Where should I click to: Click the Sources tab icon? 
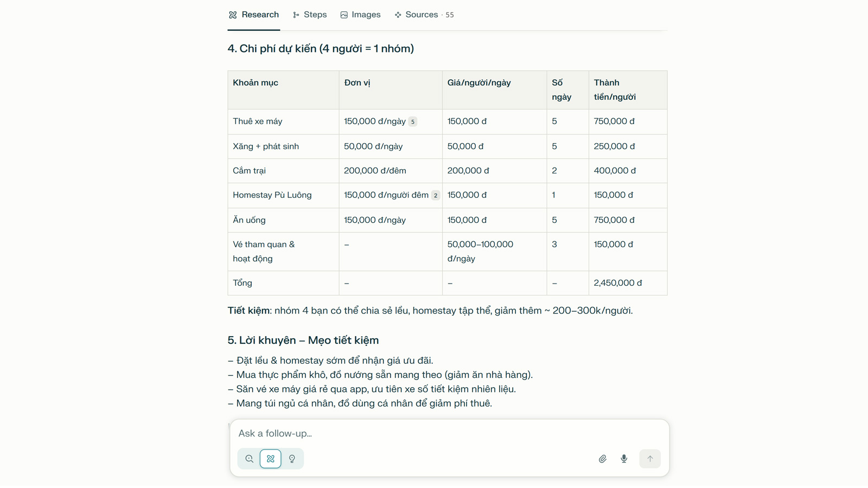398,15
